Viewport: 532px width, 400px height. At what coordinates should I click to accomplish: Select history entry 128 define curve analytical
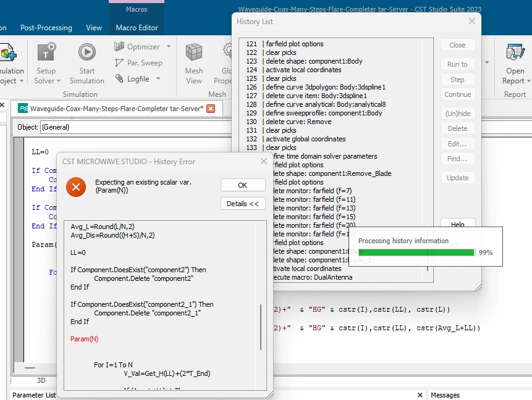326,104
